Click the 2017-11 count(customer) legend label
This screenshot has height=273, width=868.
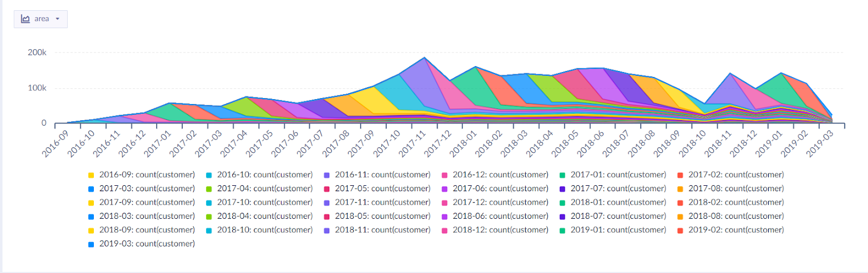[383, 203]
